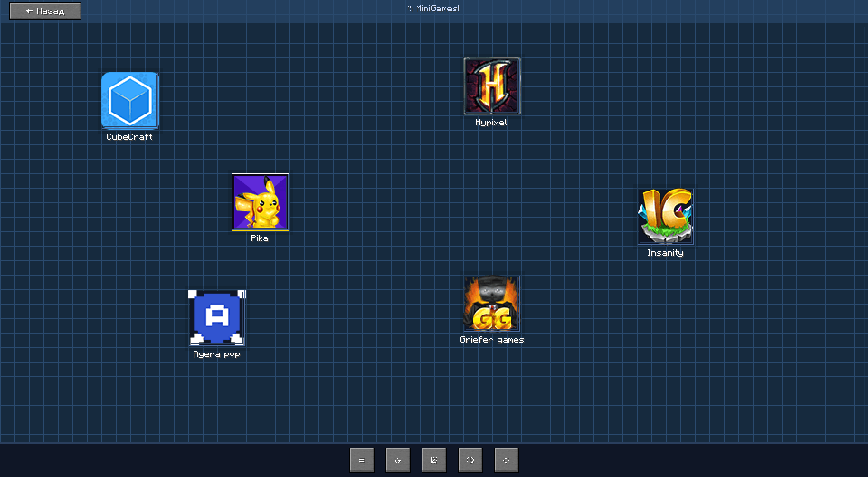This screenshot has height=477, width=868.
Task: Open the CubeCraft server icon
Action: click(x=130, y=100)
